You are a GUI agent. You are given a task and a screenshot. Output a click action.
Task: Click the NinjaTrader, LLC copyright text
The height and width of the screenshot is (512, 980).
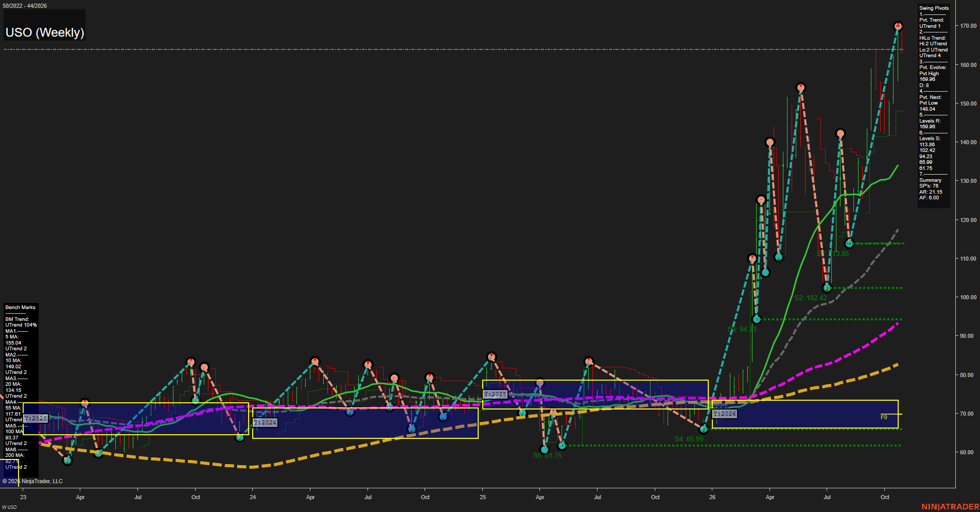click(x=32, y=481)
